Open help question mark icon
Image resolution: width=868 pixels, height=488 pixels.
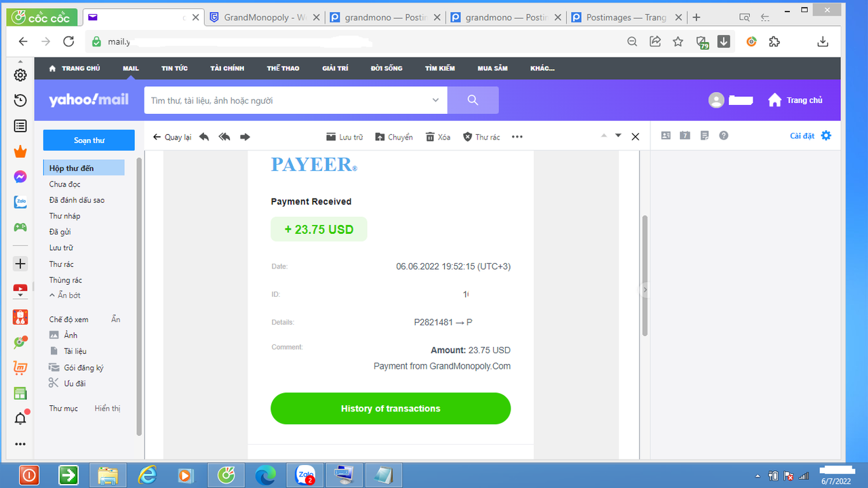click(x=724, y=136)
